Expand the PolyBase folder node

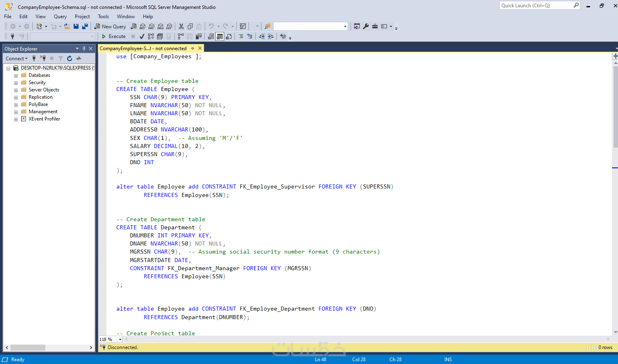click(16, 105)
